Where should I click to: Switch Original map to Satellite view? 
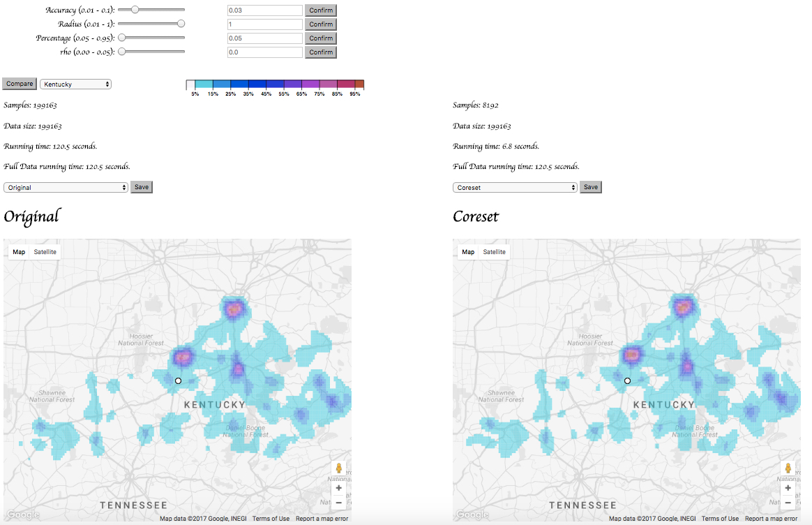45,252
